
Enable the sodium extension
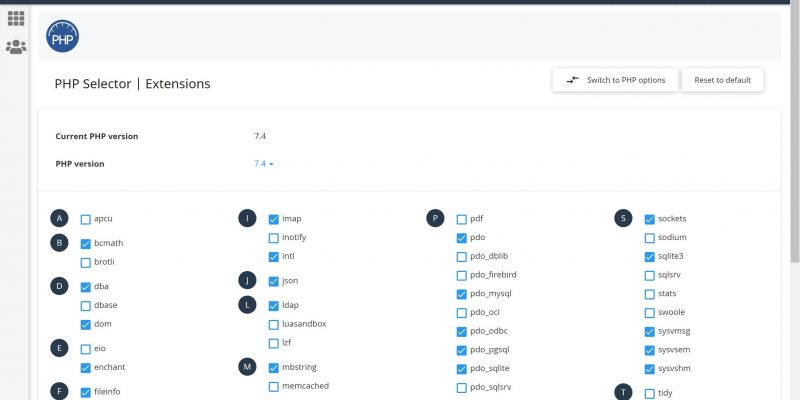(649, 238)
